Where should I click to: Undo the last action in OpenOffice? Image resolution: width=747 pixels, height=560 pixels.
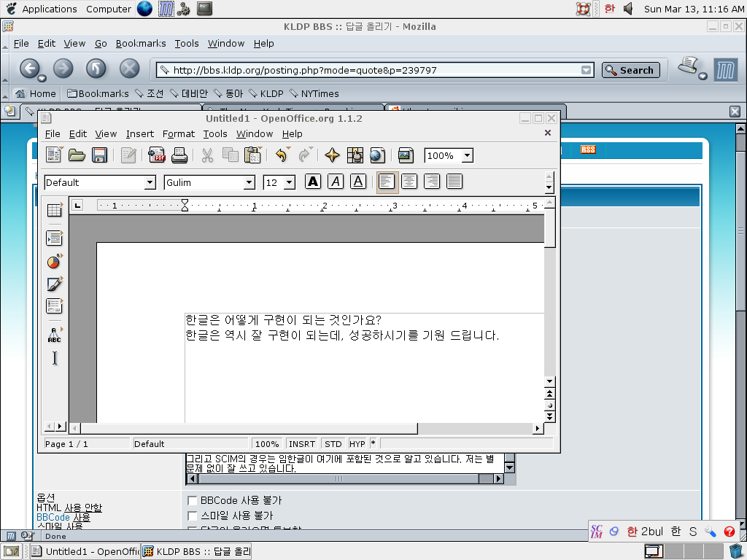pos(282,155)
